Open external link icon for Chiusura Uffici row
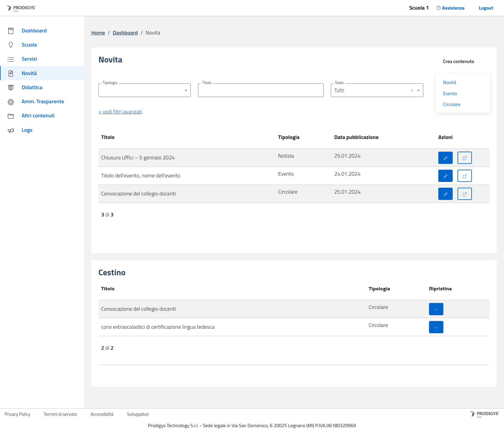The height and width of the screenshot is (432, 504). coord(464,158)
